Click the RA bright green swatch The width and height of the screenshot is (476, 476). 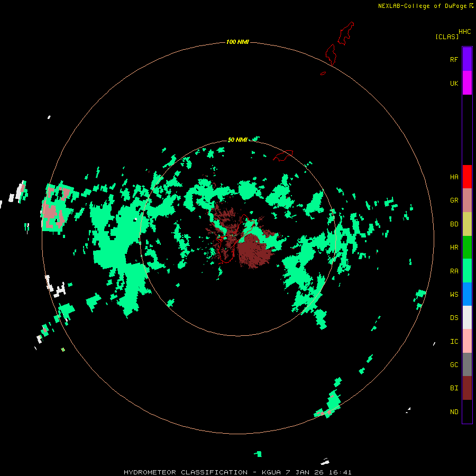[x=467, y=271]
